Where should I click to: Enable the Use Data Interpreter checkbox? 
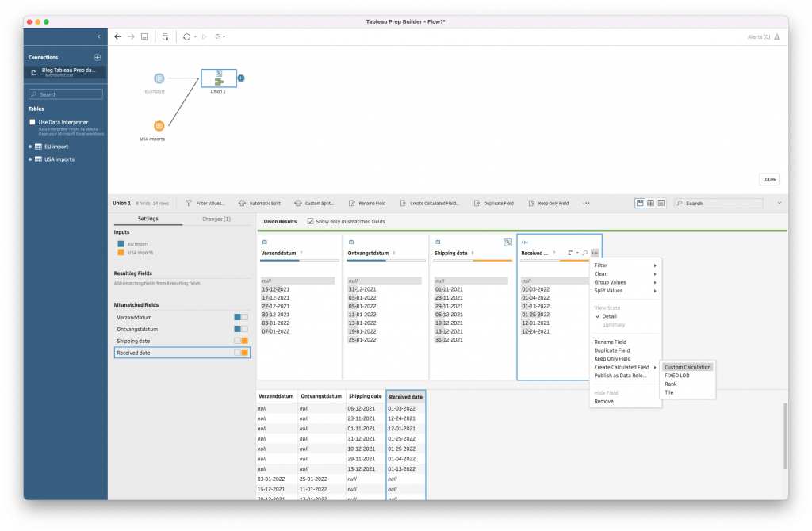click(33, 122)
